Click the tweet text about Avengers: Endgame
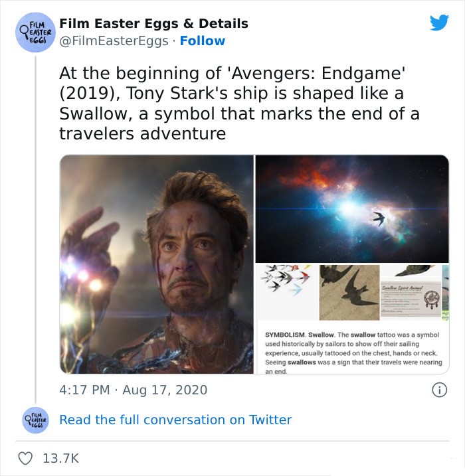 pos(239,103)
